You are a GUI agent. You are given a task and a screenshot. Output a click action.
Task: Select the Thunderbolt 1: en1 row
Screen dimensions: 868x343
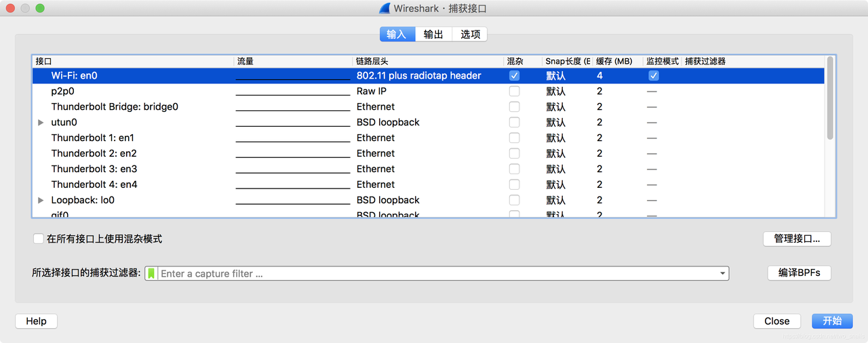click(429, 138)
